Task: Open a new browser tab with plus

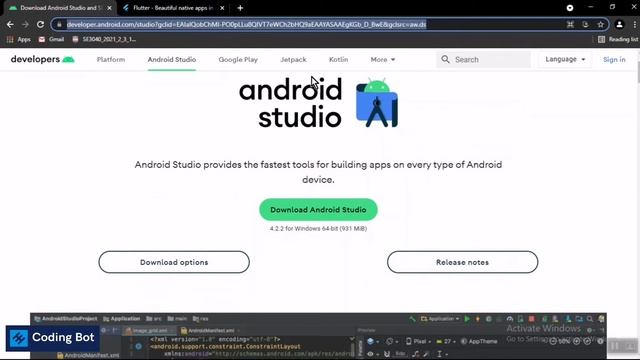Action: 240,8
